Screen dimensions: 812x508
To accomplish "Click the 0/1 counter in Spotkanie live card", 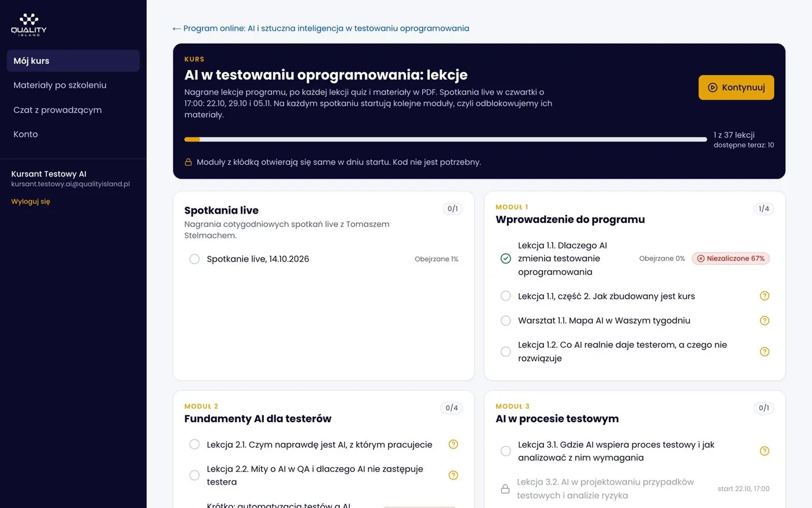I will point(452,208).
